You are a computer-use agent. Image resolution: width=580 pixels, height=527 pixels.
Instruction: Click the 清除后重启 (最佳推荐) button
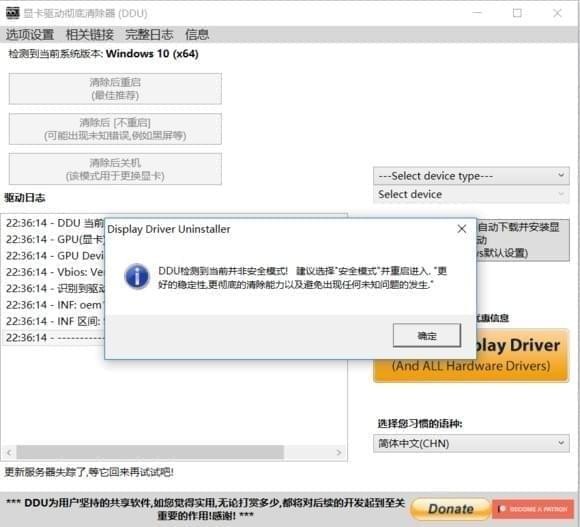pos(115,89)
